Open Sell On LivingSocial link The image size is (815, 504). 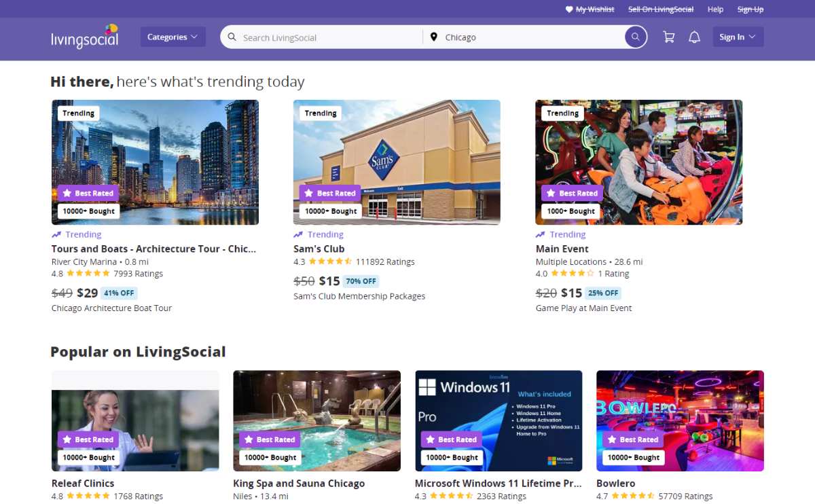pyautogui.click(x=661, y=10)
